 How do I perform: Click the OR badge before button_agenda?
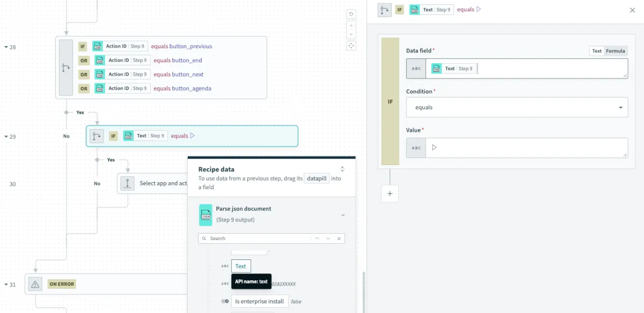(x=84, y=88)
